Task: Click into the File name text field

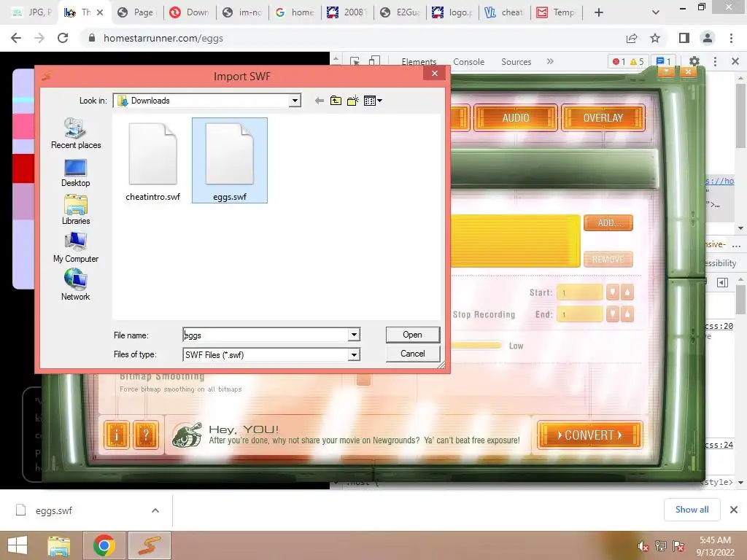Action: pos(266,335)
